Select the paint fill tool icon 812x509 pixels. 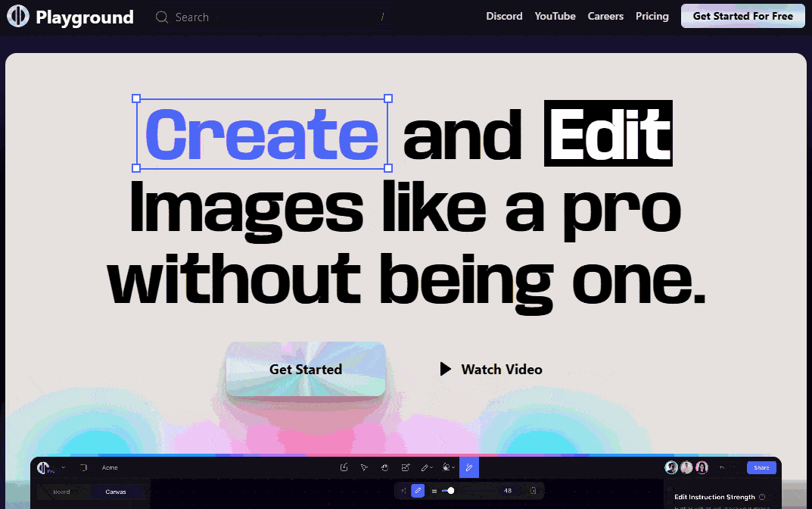pyautogui.click(x=446, y=467)
